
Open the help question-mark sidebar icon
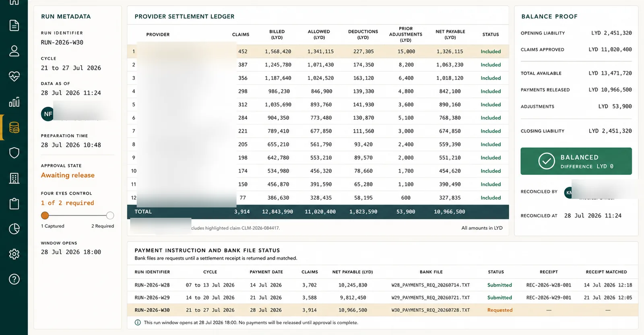point(14,279)
